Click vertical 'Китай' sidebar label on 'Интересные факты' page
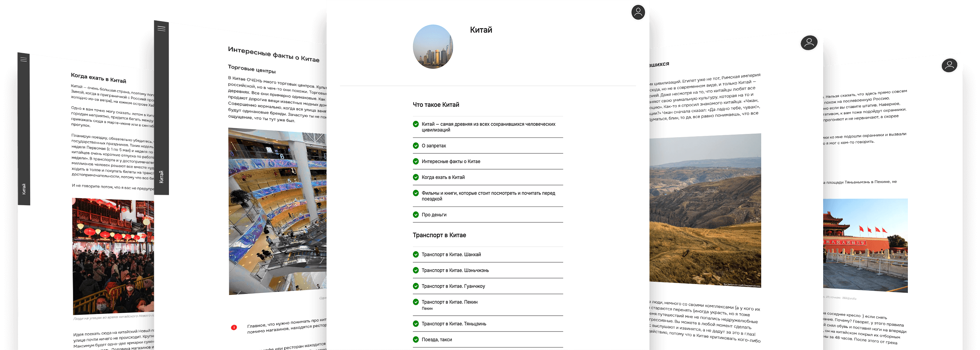The image size is (980, 350). pyautogui.click(x=161, y=177)
